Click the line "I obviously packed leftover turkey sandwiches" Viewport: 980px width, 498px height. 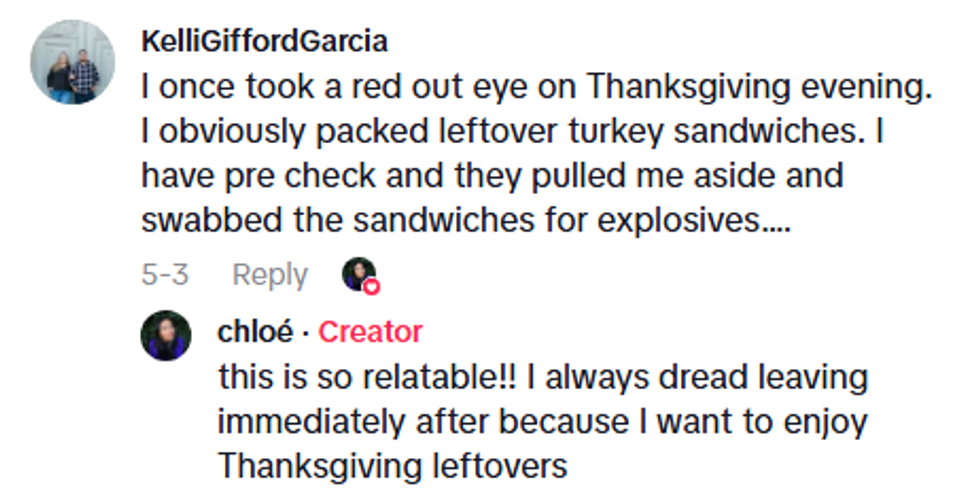pyautogui.click(x=525, y=131)
